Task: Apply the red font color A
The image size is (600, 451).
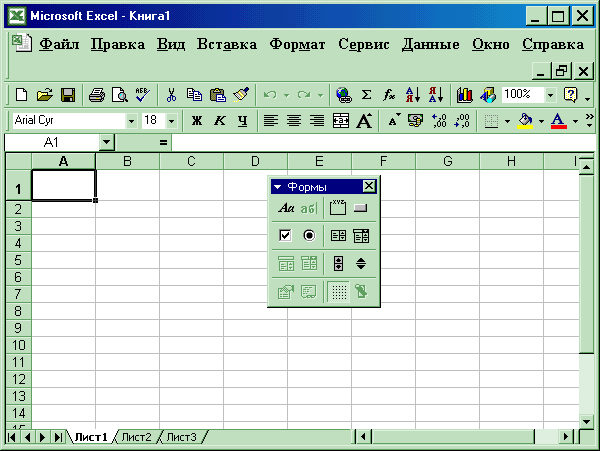Action: click(x=559, y=121)
